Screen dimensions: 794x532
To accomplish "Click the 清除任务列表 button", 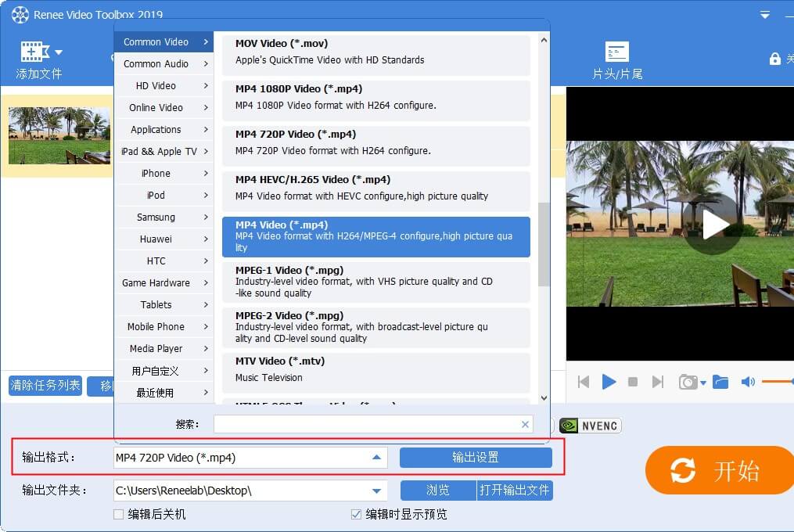I will click(x=45, y=386).
